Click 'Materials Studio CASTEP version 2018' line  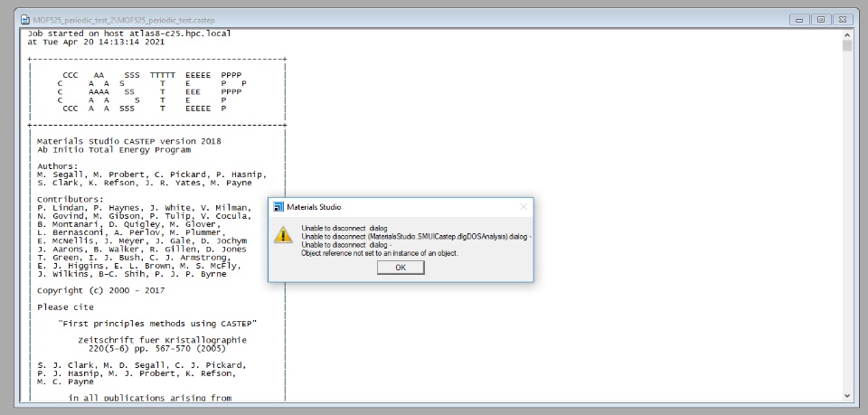tap(129, 141)
